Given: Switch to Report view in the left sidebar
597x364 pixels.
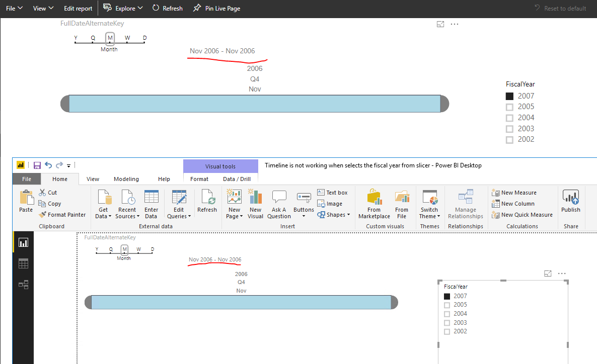Looking at the screenshot, I should [x=23, y=243].
